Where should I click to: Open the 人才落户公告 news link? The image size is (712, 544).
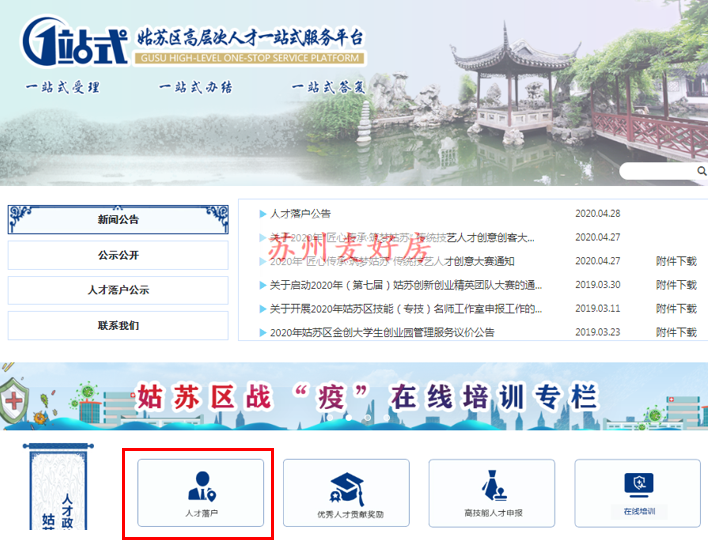300,214
